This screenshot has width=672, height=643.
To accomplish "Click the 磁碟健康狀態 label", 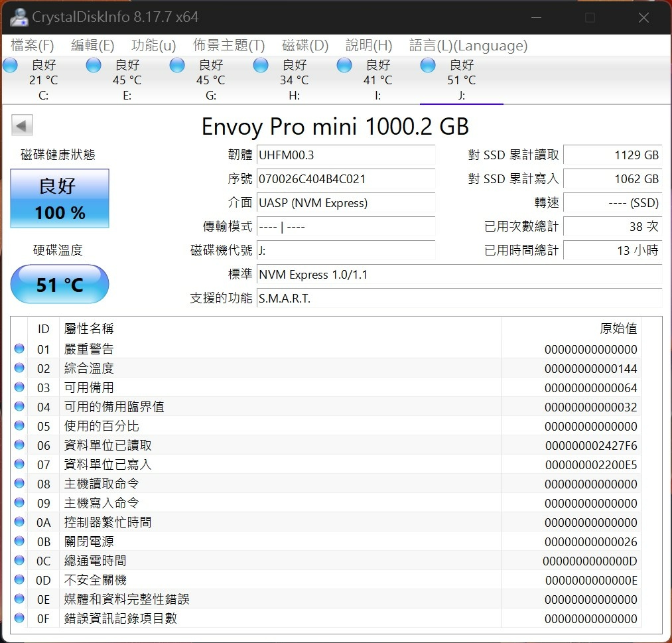I will tap(58, 155).
